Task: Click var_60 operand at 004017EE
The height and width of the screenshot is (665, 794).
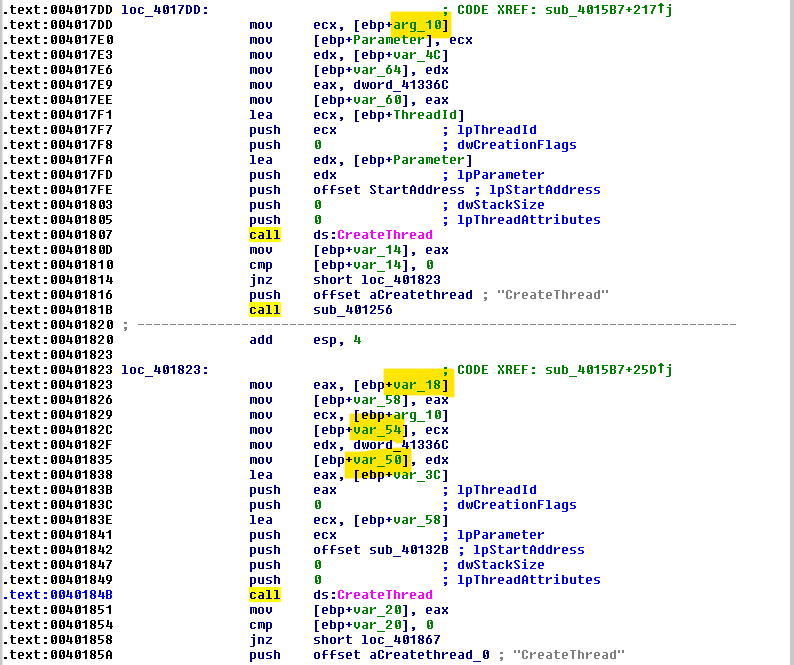Action: (x=376, y=100)
